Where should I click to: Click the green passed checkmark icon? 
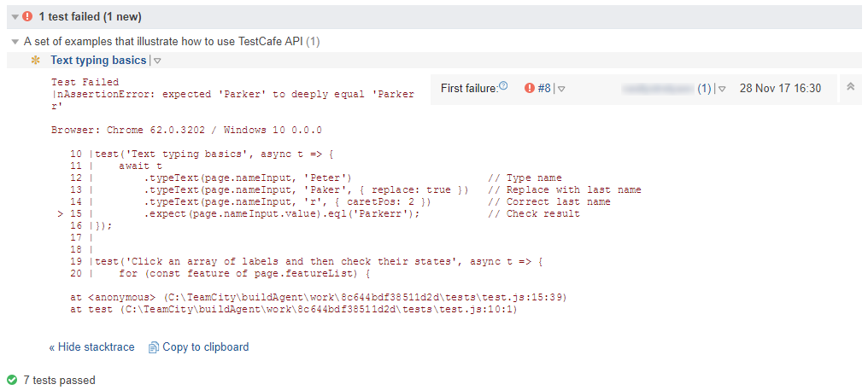click(x=12, y=380)
